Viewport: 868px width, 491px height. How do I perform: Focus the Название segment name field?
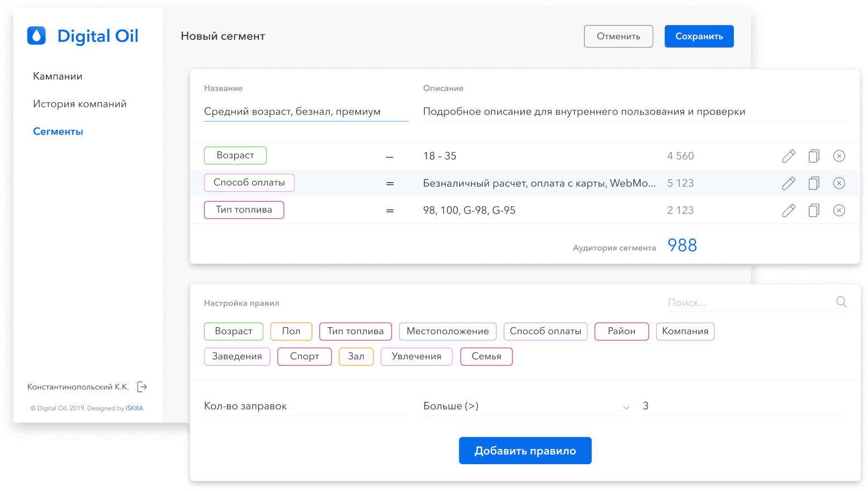click(306, 111)
